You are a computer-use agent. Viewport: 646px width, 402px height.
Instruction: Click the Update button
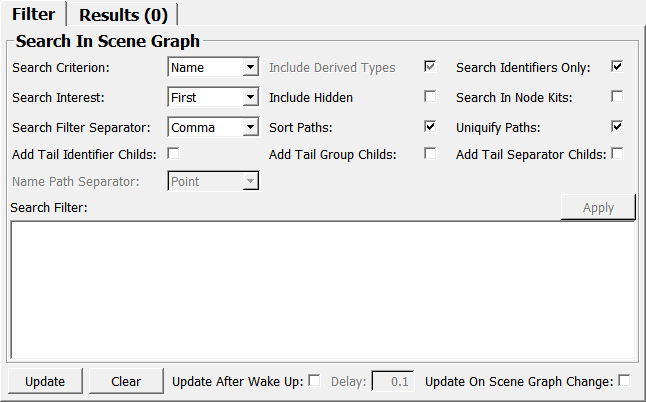45,381
